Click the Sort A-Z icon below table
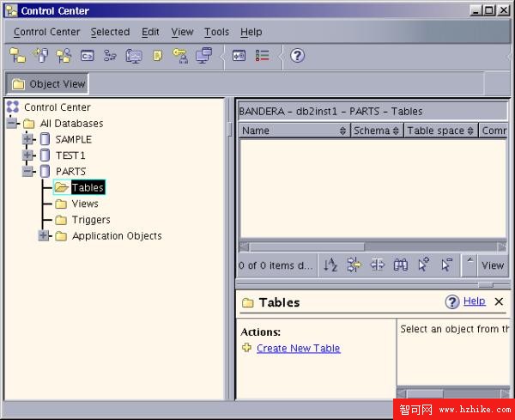This screenshot has width=515, height=420. pyautogui.click(x=330, y=265)
